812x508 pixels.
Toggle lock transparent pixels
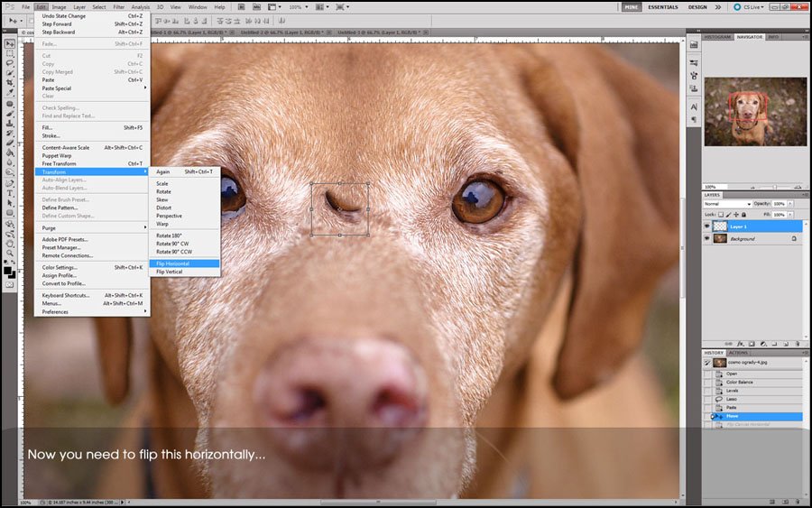coord(721,215)
